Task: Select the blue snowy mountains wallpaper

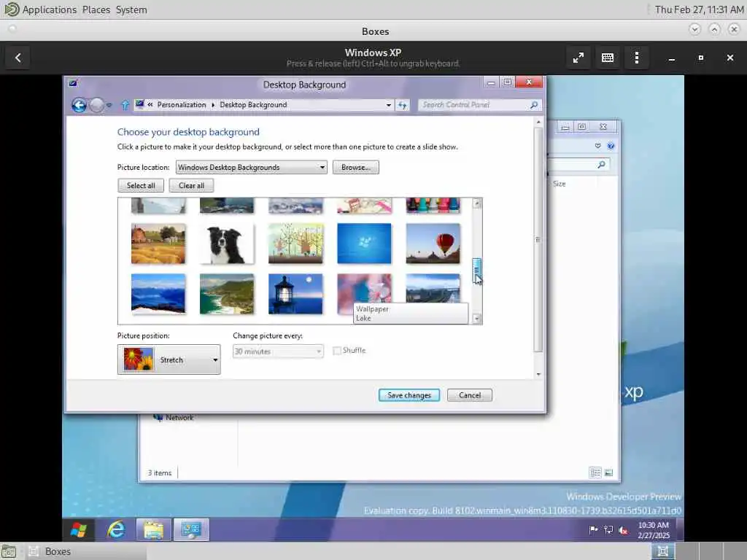Action: pyautogui.click(x=158, y=294)
